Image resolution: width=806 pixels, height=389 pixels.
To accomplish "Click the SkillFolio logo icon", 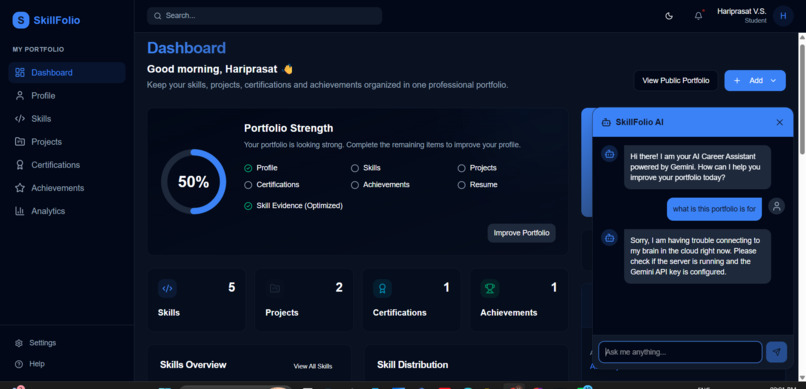I will pyautogui.click(x=21, y=21).
